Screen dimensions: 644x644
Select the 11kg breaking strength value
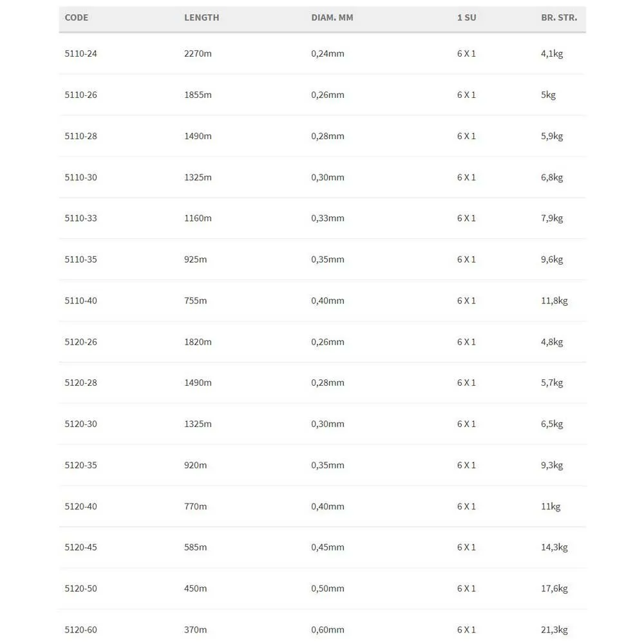tap(551, 506)
